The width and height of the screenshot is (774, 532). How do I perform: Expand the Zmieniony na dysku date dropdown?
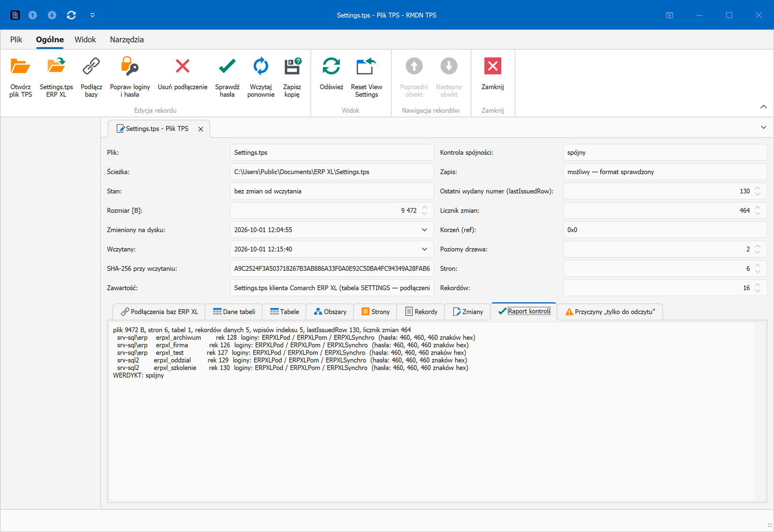424,230
